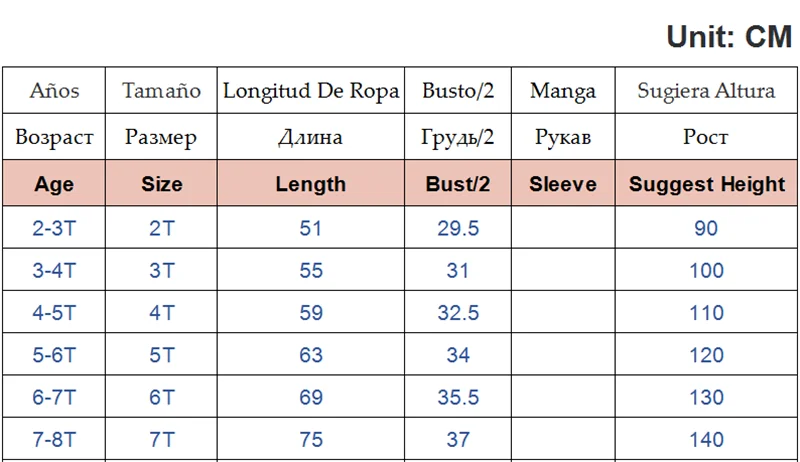800x462 pixels.
Task: Select the "Length" header cell
Action: [311, 184]
